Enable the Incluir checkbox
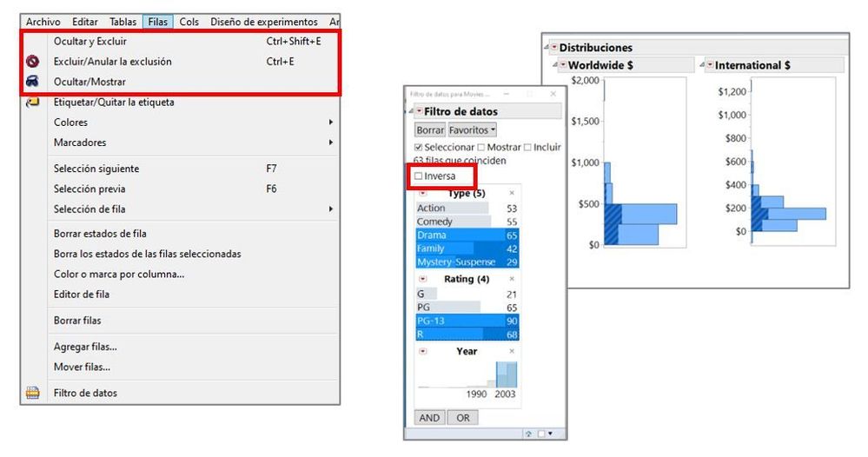 click(x=527, y=147)
